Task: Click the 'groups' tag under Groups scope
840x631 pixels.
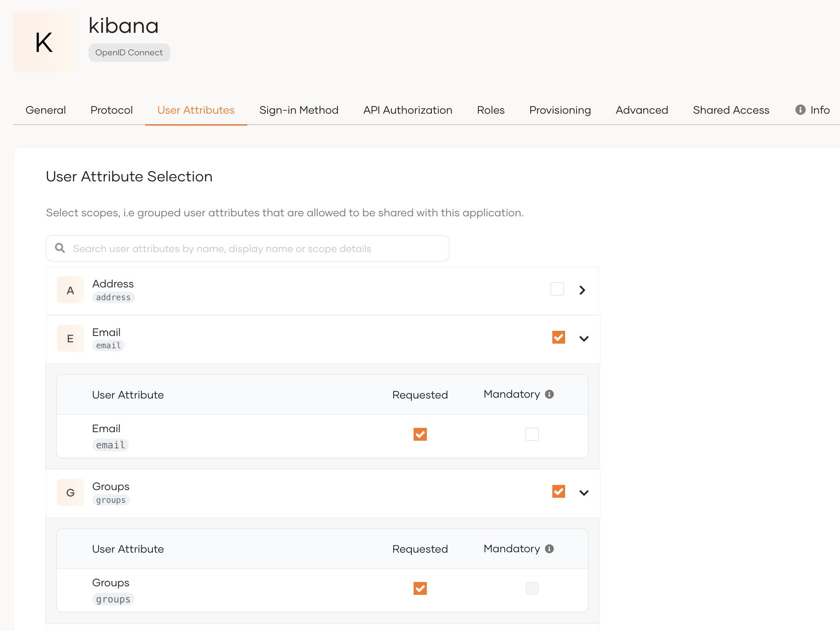Action: pyautogui.click(x=111, y=500)
